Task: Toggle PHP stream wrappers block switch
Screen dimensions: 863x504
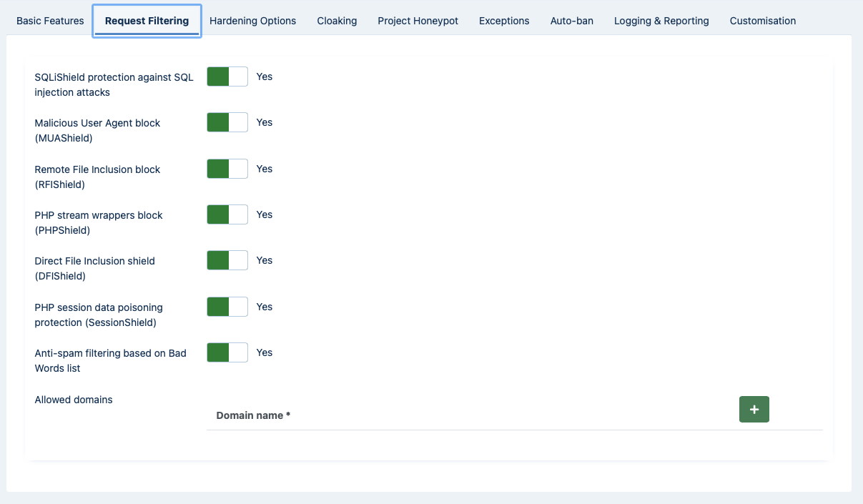Action: (227, 214)
